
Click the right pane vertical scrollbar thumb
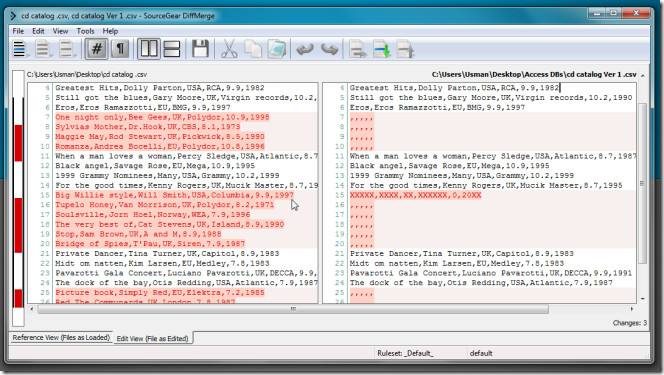click(x=642, y=183)
